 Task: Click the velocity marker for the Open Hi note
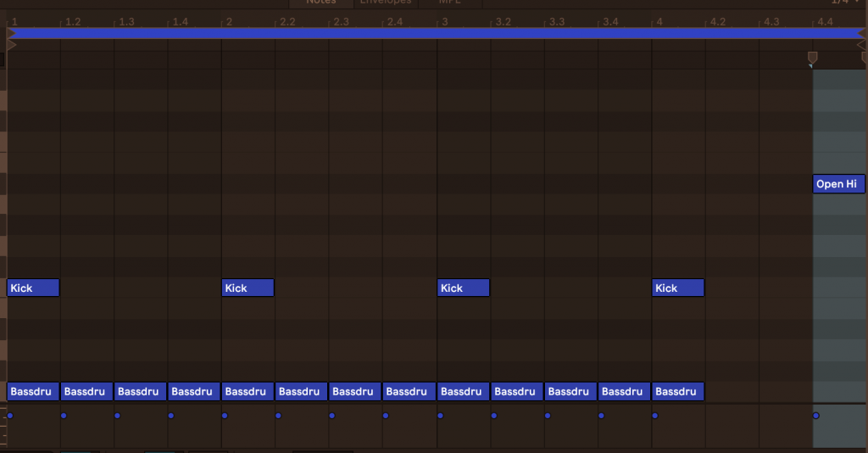(x=815, y=416)
